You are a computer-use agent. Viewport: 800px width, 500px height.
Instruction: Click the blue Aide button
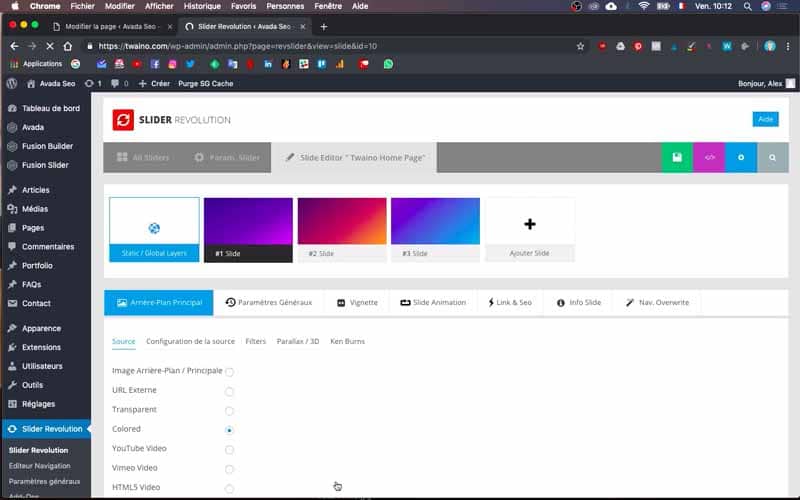click(x=765, y=119)
